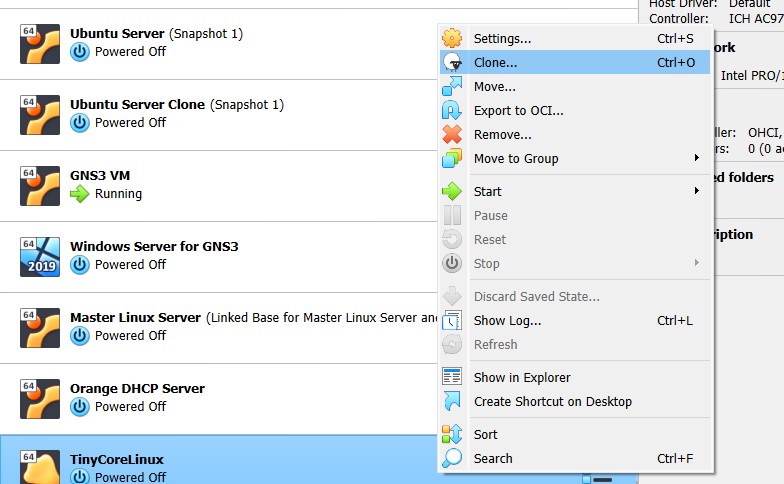Expand the Start submenu arrow
The image size is (784, 484).
click(696, 191)
